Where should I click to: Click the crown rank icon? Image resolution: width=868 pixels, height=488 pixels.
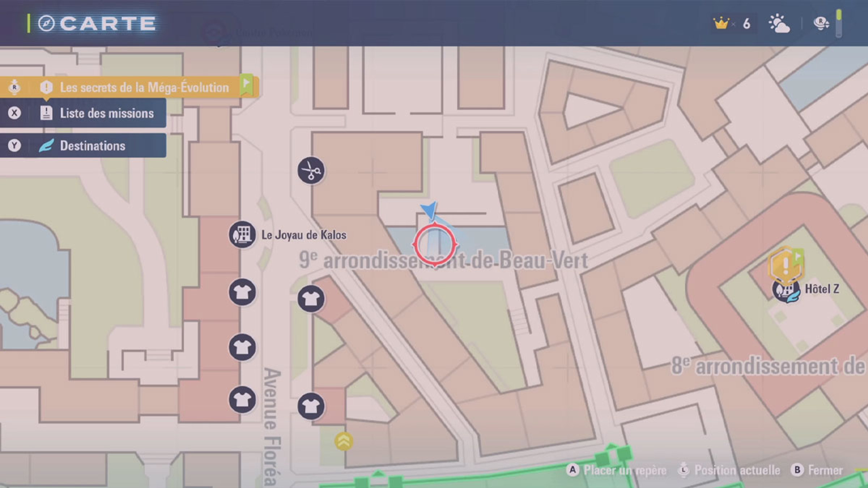[x=721, y=23]
